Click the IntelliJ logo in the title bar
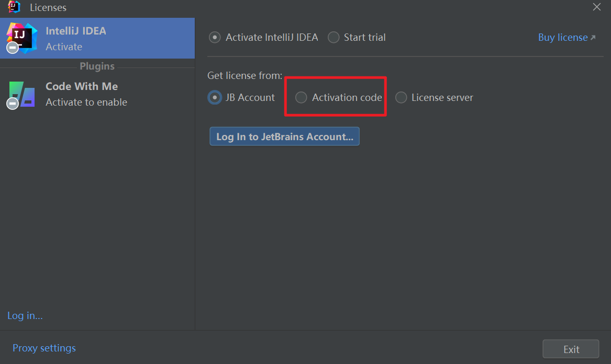 tap(14, 7)
